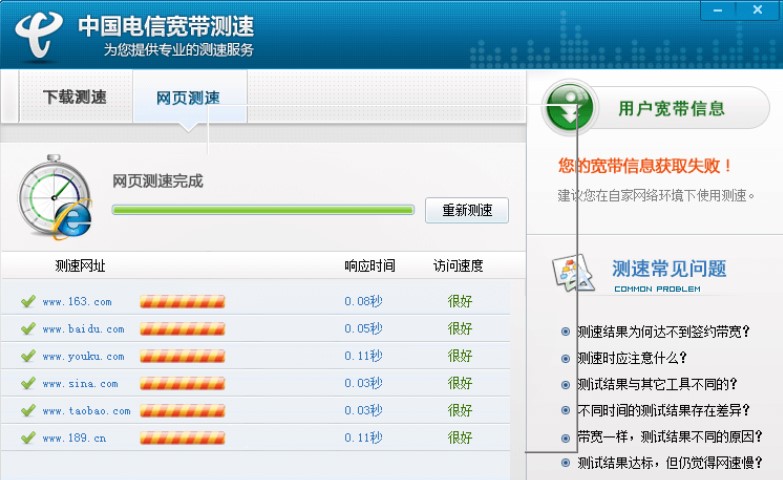Click the common problems document icon

tap(573, 274)
